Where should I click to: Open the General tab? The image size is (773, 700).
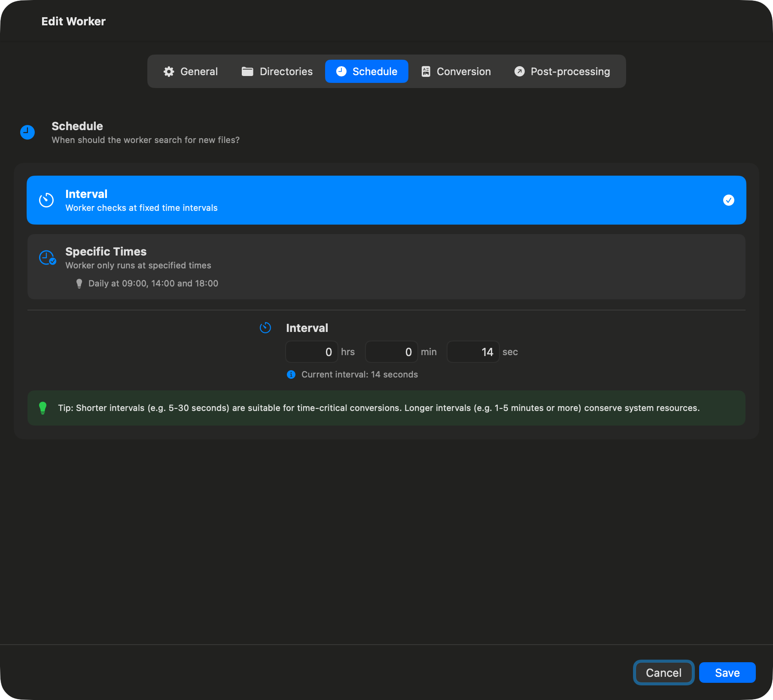coord(191,71)
